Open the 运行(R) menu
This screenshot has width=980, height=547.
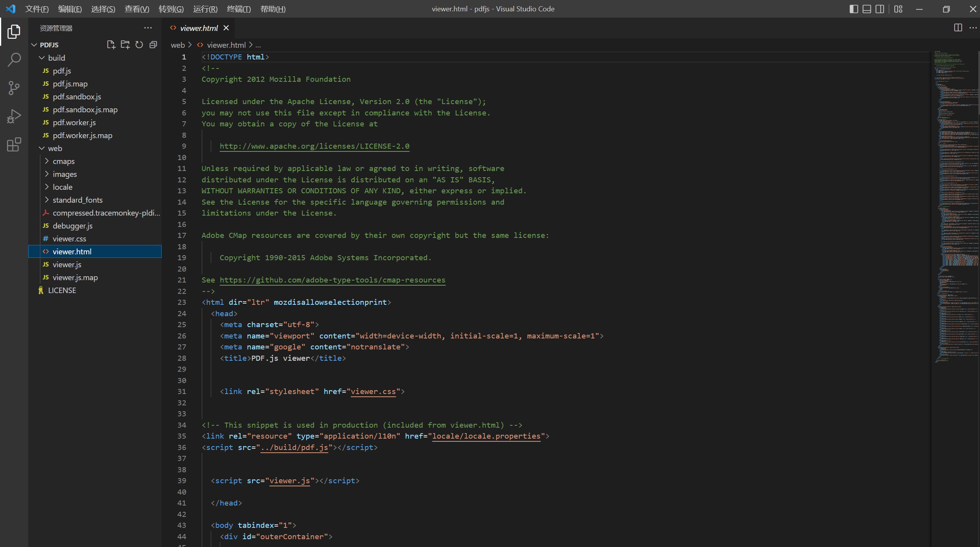click(x=205, y=9)
